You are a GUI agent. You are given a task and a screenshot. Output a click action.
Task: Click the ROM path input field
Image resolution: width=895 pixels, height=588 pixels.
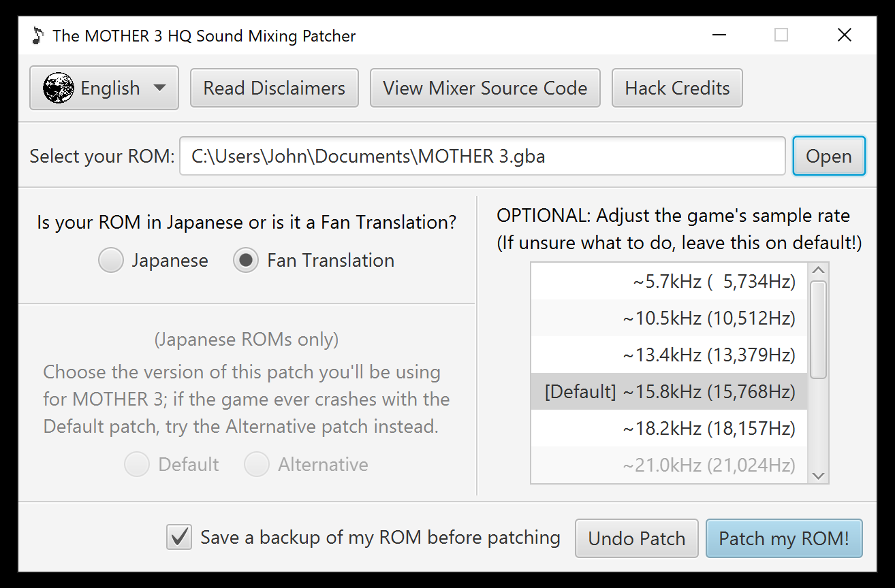[x=482, y=156]
